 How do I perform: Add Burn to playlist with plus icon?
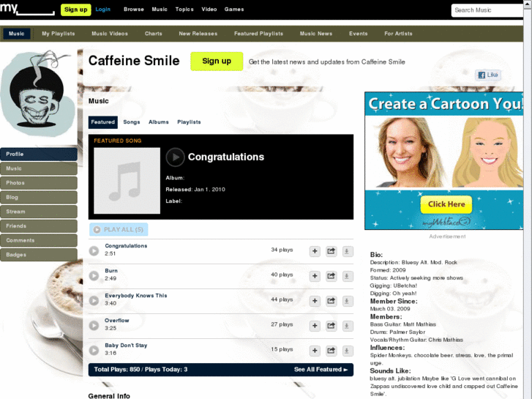pos(315,276)
